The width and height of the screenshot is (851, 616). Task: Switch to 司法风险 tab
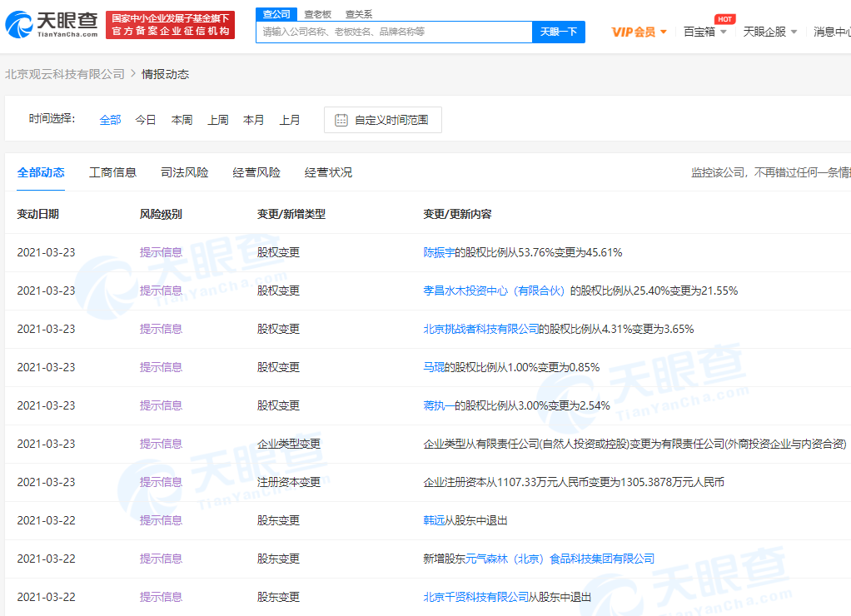pyautogui.click(x=185, y=172)
